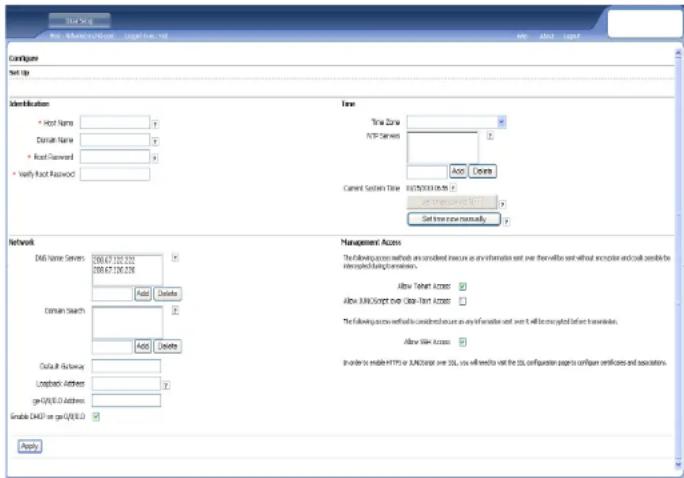Open help icon beside Loopback Address field
Image resolution: width=684 pixels, height=478 pixels.
click(166, 386)
